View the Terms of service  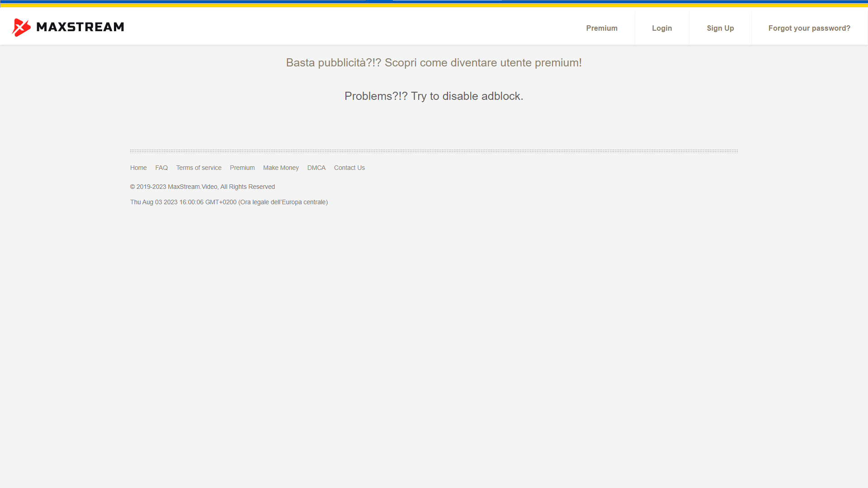[x=198, y=168]
